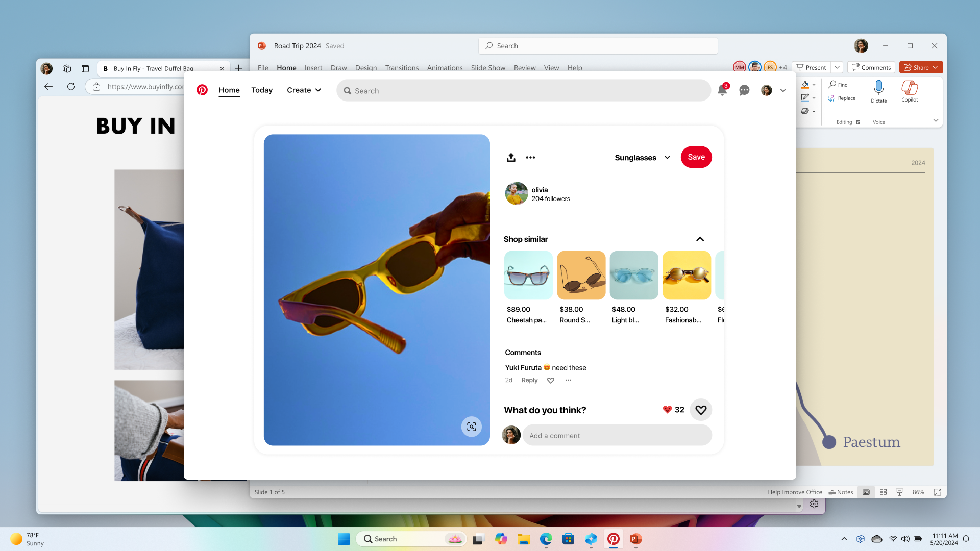Open File Explorer from taskbar

click(523, 539)
